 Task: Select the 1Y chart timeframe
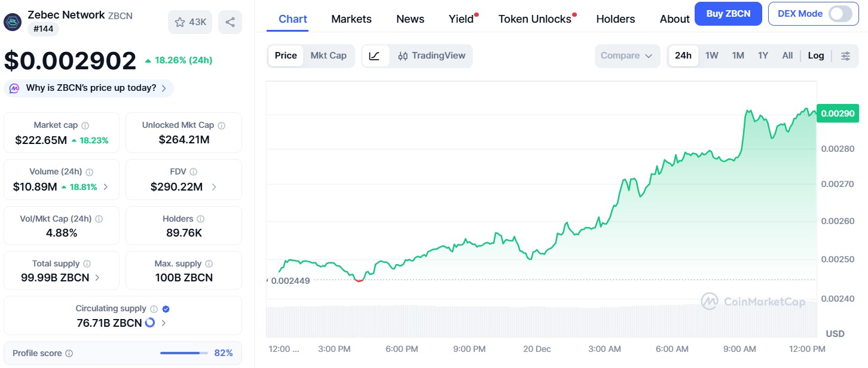[x=763, y=55]
